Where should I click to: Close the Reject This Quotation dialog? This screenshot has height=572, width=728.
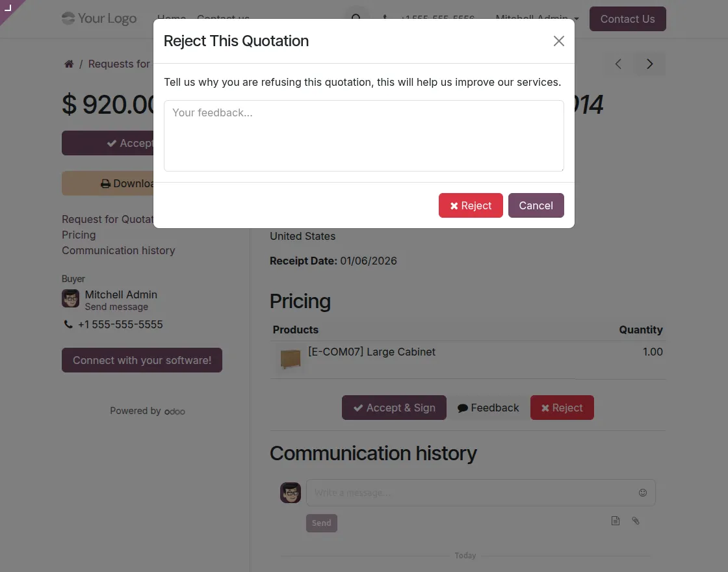click(558, 40)
